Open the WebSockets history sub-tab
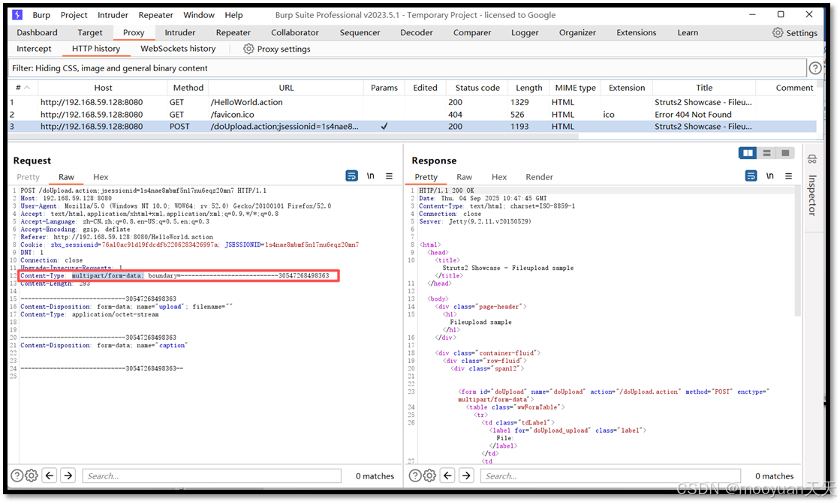The width and height of the screenshot is (840, 504). (178, 49)
